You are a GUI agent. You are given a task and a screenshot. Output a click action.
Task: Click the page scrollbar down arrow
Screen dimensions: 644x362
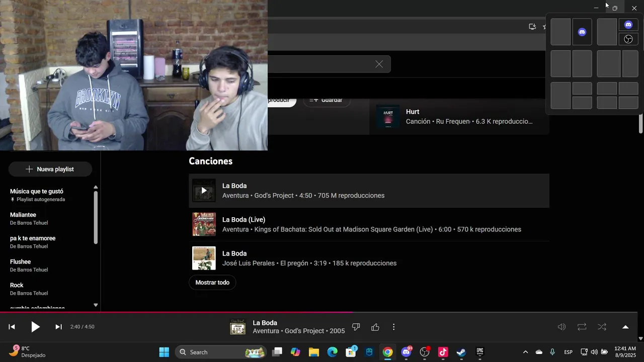(640, 339)
